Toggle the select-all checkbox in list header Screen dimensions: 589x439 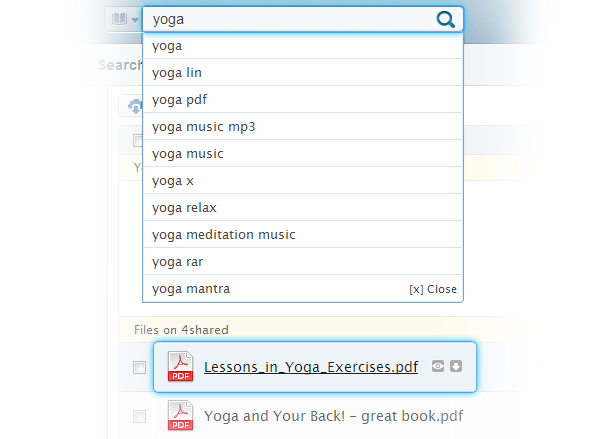tap(137, 140)
